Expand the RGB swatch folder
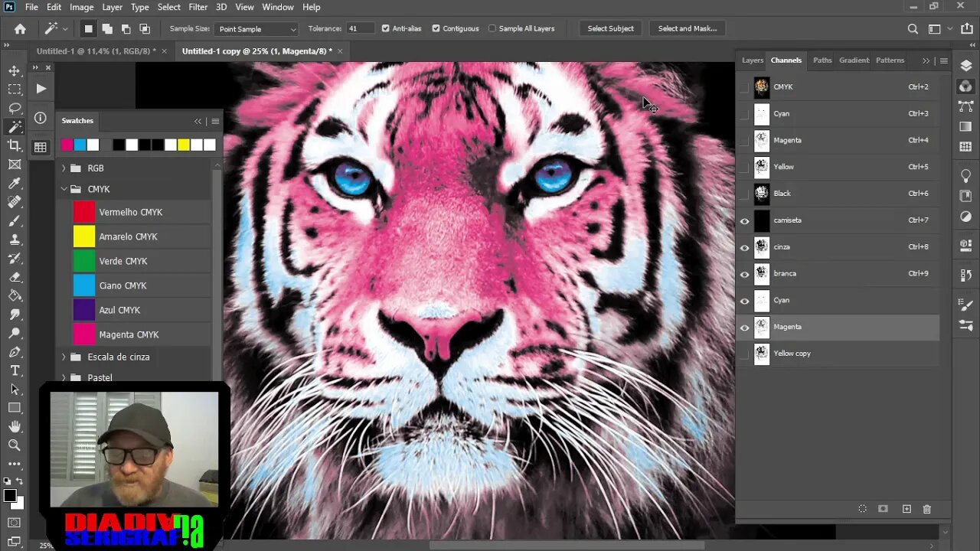Image resolution: width=980 pixels, height=551 pixels. tap(64, 168)
